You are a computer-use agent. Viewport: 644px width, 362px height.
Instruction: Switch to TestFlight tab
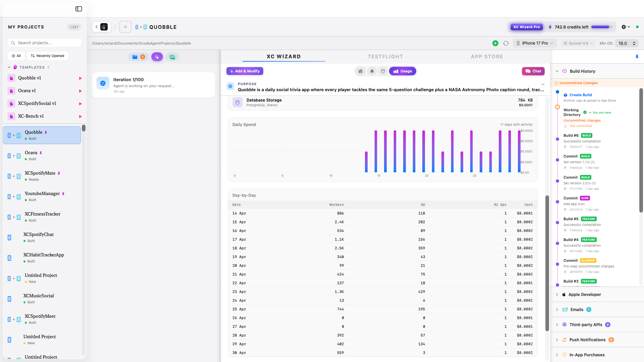pos(385,57)
